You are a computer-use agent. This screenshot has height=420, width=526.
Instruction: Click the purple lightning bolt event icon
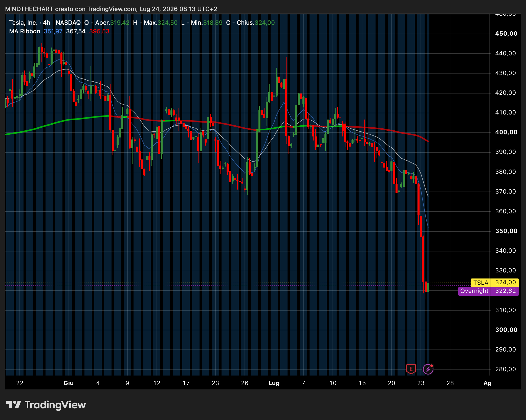[x=428, y=369]
